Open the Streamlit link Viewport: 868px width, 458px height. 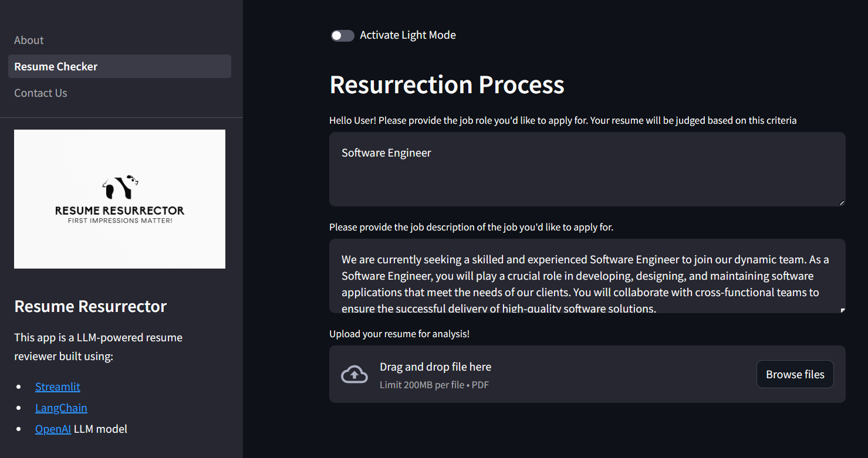pos(58,386)
